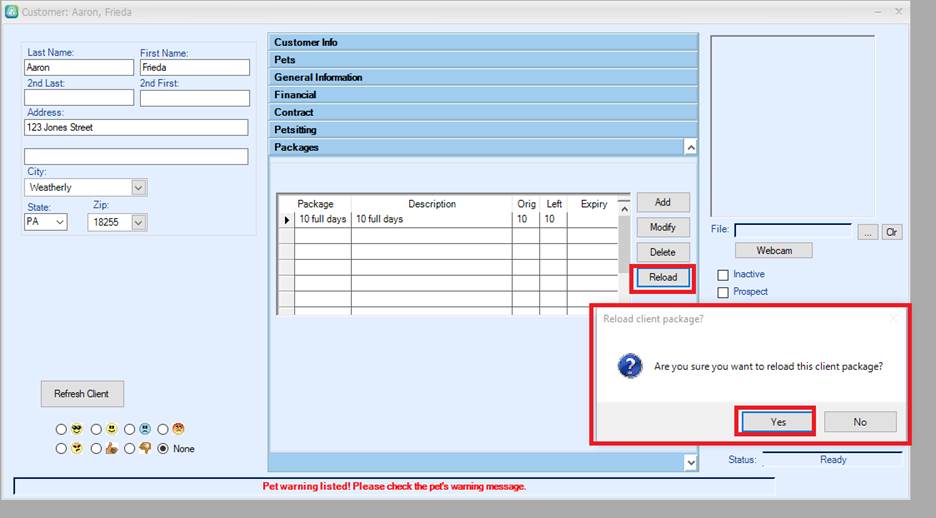Image resolution: width=936 pixels, height=518 pixels.
Task: Click the row selector arrow in packages grid
Action: pyautogui.click(x=287, y=220)
